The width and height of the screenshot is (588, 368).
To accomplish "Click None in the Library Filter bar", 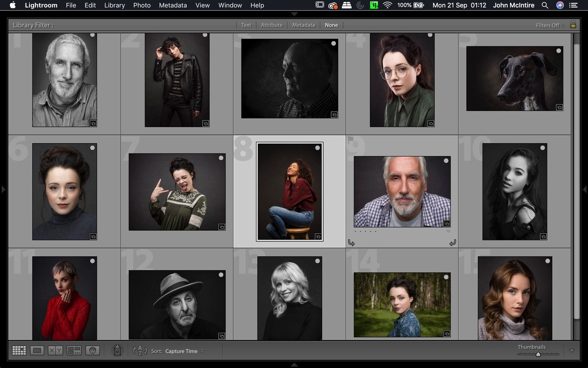I will [x=332, y=25].
